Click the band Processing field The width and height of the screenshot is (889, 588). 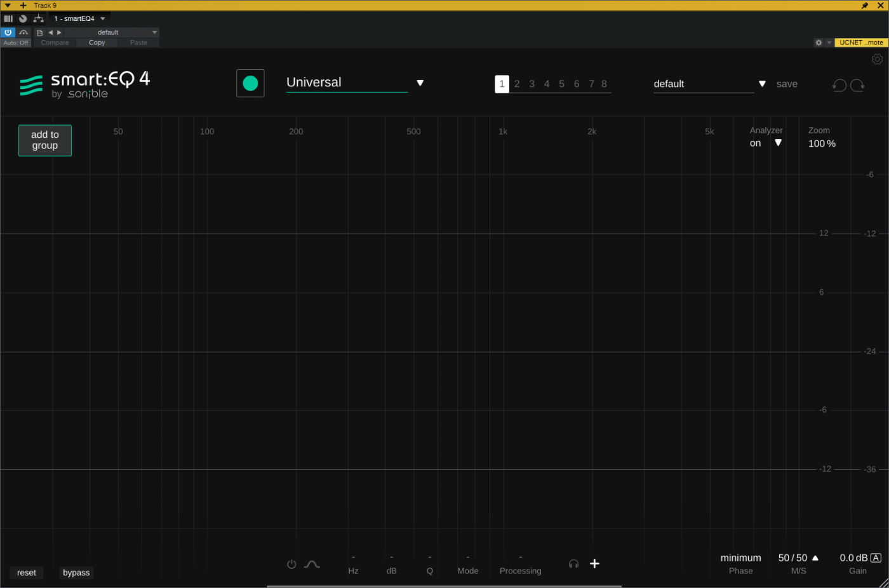click(x=521, y=565)
